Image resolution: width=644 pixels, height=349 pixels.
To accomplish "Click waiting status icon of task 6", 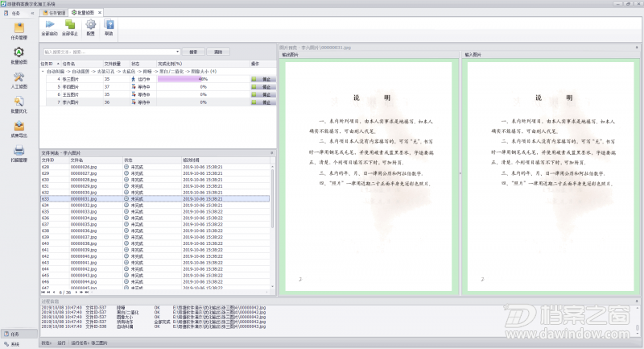I will 133,94.
